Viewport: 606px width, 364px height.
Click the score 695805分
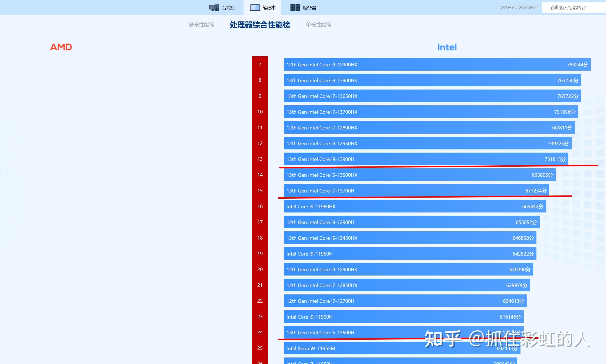point(542,175)
